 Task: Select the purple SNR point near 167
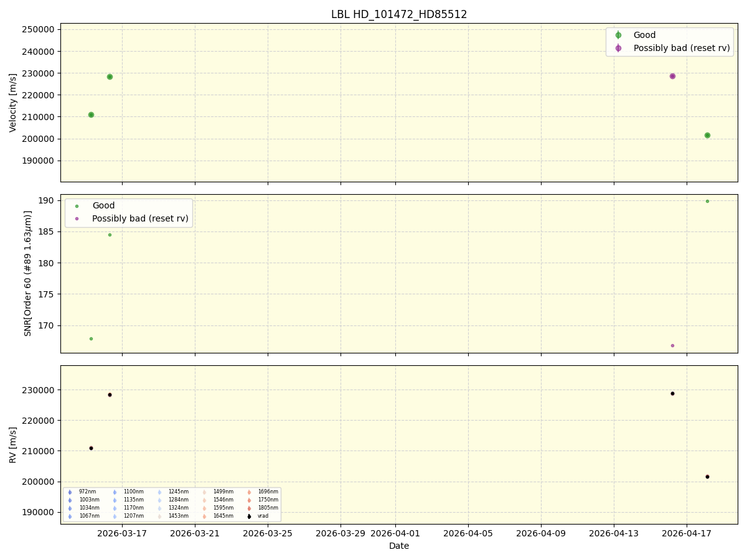(672, 345)
